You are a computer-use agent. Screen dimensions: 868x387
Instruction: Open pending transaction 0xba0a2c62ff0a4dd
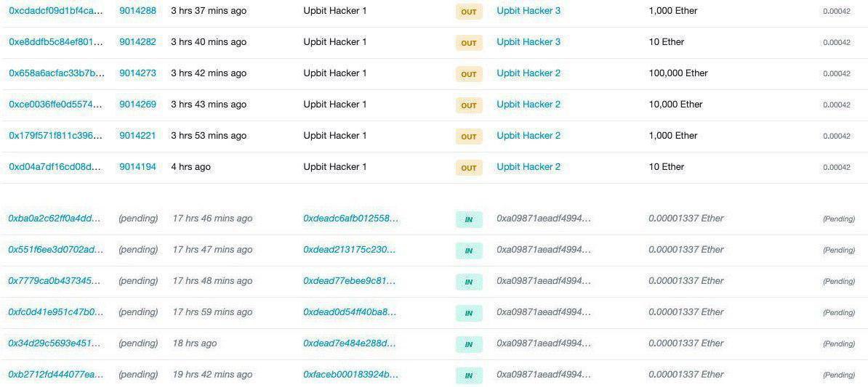click(55, 219)
